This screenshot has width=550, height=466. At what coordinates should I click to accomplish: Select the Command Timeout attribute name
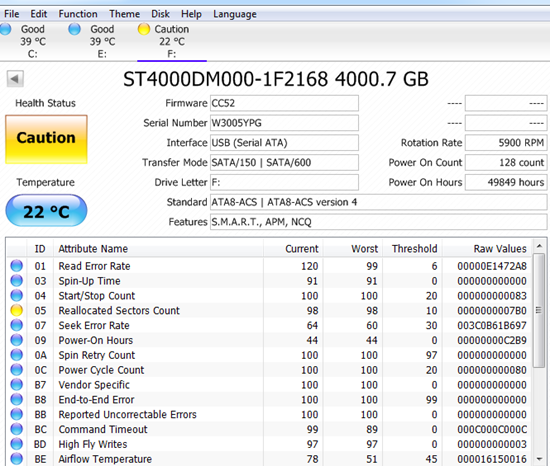(x=103, y=429)
